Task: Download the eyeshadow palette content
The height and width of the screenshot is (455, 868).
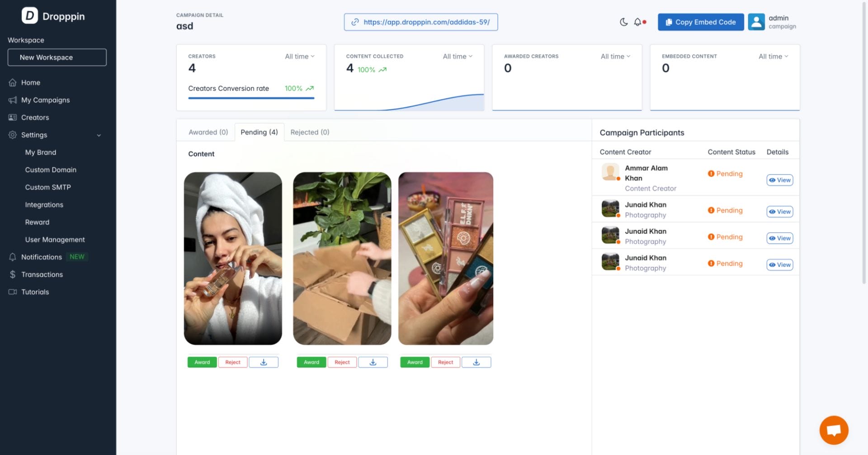Action: [476, 362]
